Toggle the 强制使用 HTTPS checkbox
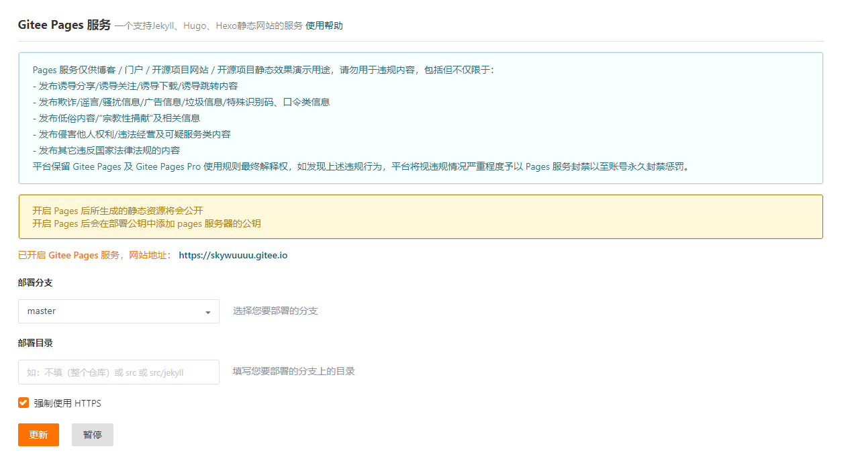 click(x=23, y=403)
